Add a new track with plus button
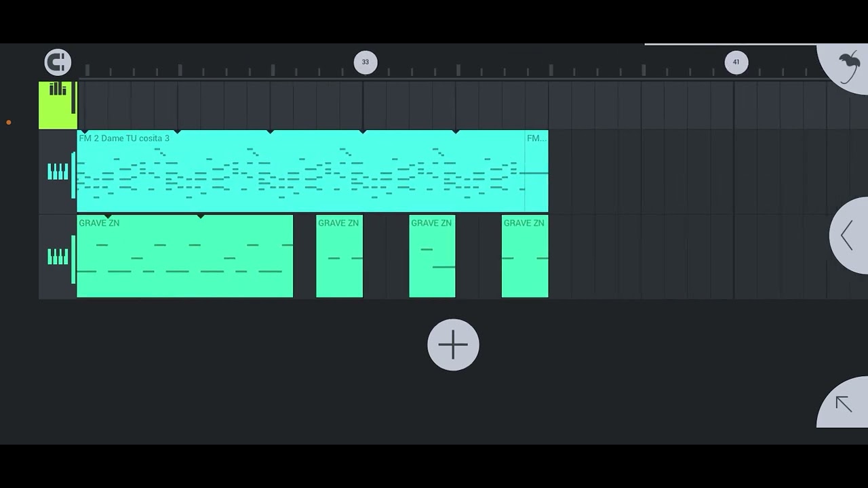 pyautogui.click(x=453, y=345)
